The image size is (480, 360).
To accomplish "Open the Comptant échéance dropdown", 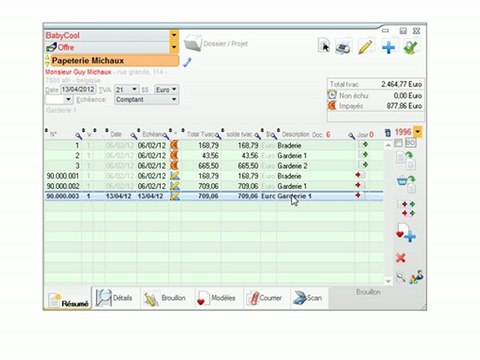I will (174, 99).
